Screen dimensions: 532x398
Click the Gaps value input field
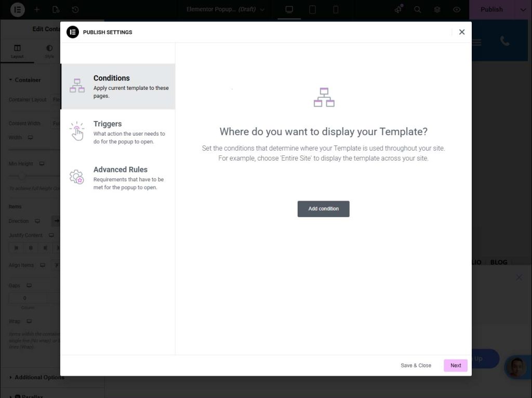(x=24, y=298)
